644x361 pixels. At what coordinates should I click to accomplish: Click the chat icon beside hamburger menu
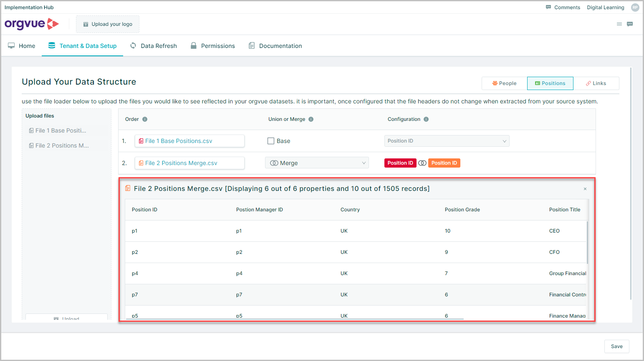click(x=630, y=24)
